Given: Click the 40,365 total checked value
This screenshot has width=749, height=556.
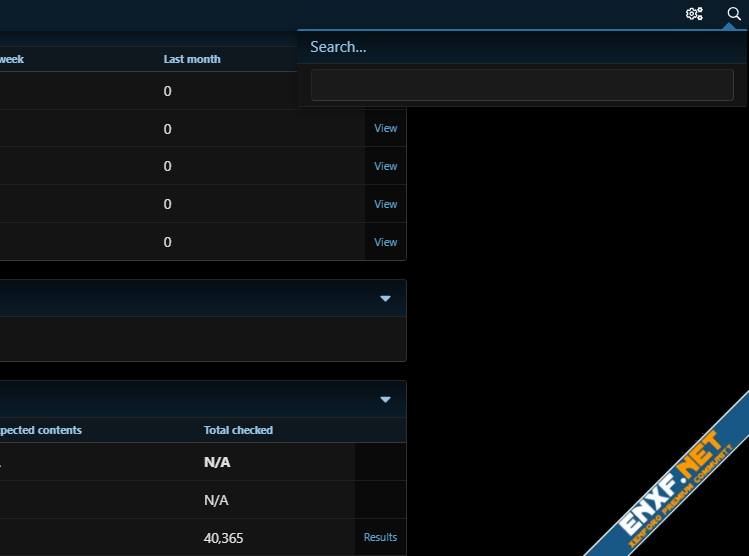Looking at the screenshot, I should coord(223,538).
